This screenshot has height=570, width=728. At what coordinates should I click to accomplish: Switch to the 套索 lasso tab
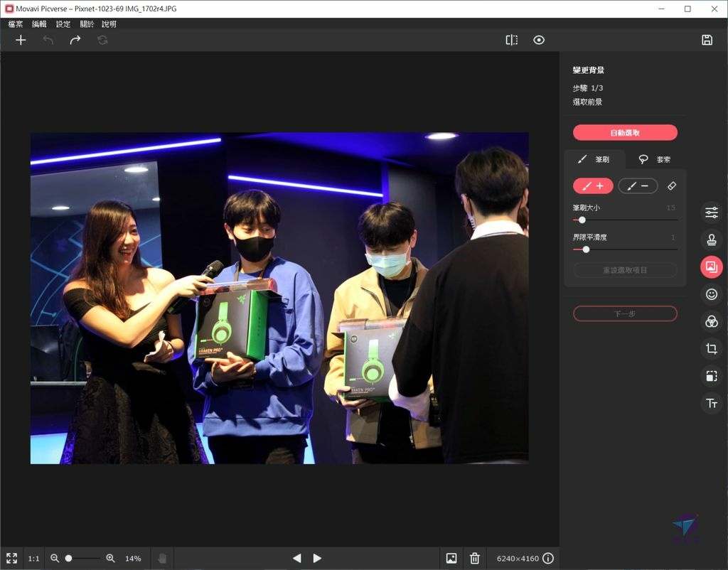point(655,160)
